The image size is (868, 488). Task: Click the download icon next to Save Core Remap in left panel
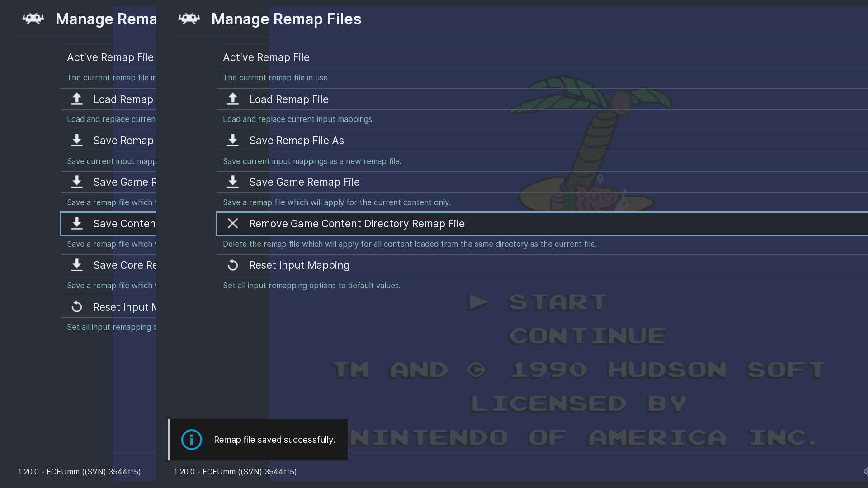[77, 265]
